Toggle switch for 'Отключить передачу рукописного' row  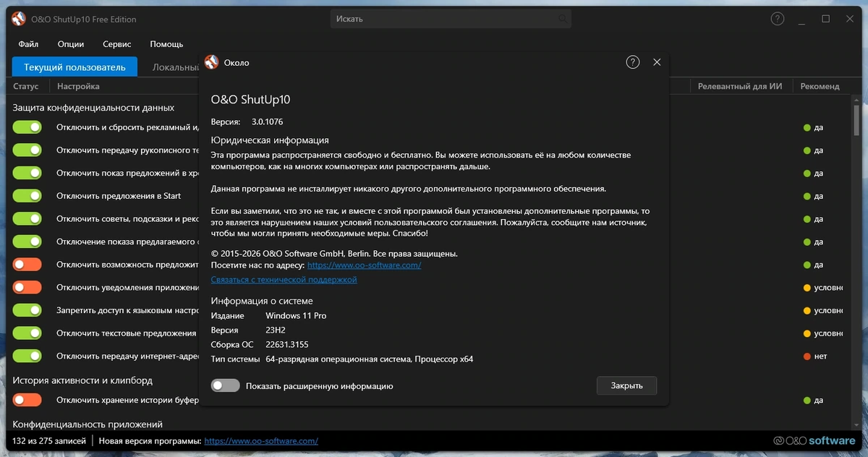[27, 150]
